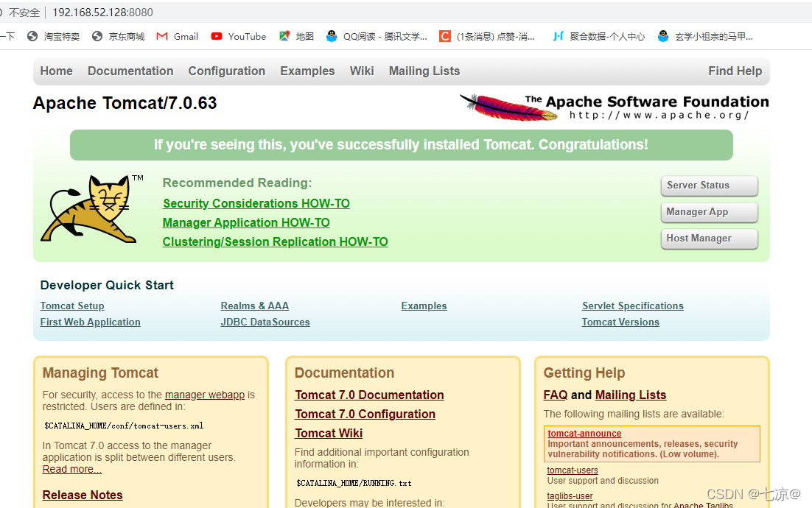Open the 聚合数据 bookmark icon
Viewport: 812px width, 508px height.
point(559,36)
